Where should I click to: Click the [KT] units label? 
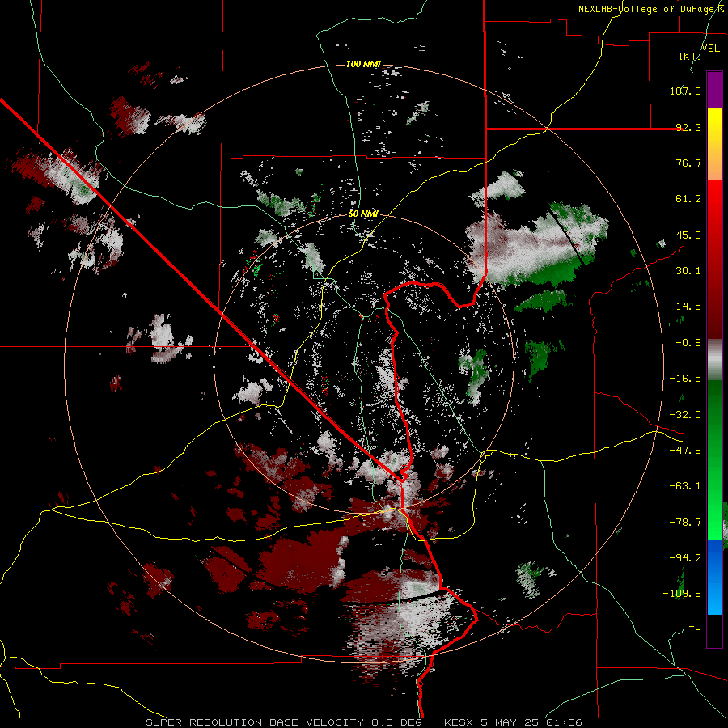[x=691, y=56]
